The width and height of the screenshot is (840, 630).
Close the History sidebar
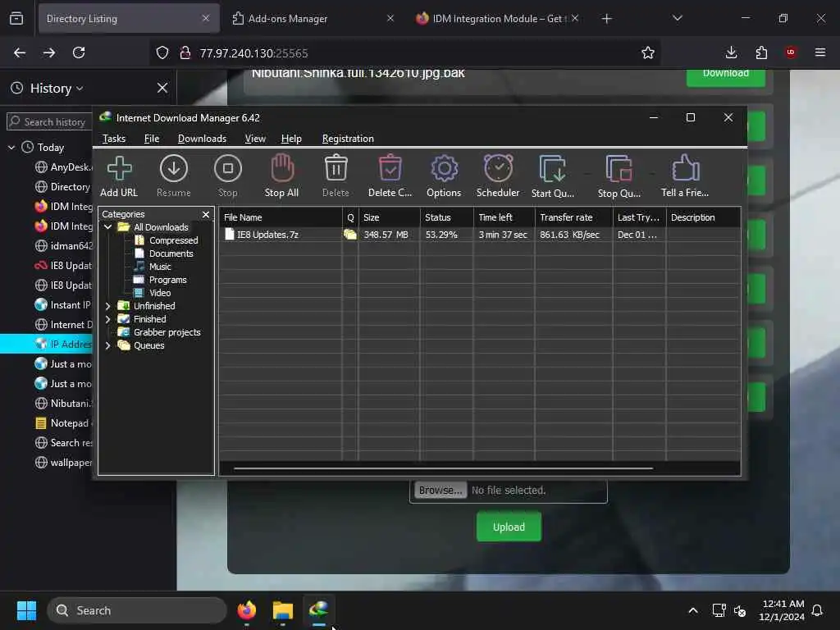[162, 88]
